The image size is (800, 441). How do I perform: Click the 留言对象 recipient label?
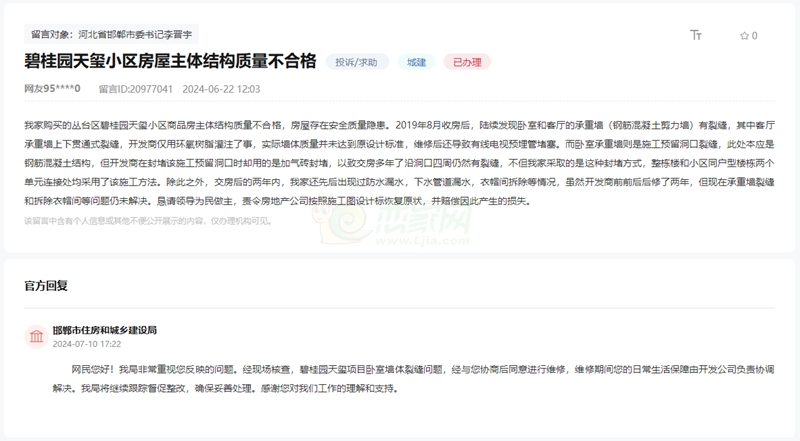coord(111,34)
